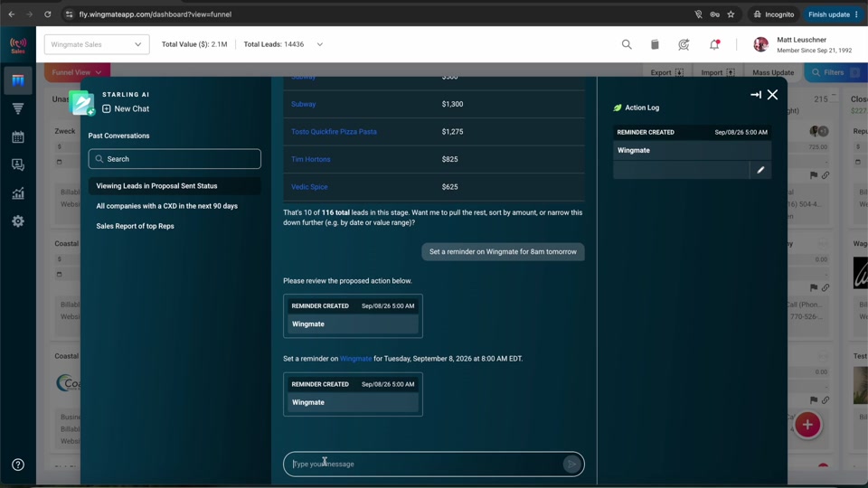Image resolution: width=868 pixels, height=488 pixels.
Task: Click the $625 amount for Vedic Spice
Action: click(449, 187)
